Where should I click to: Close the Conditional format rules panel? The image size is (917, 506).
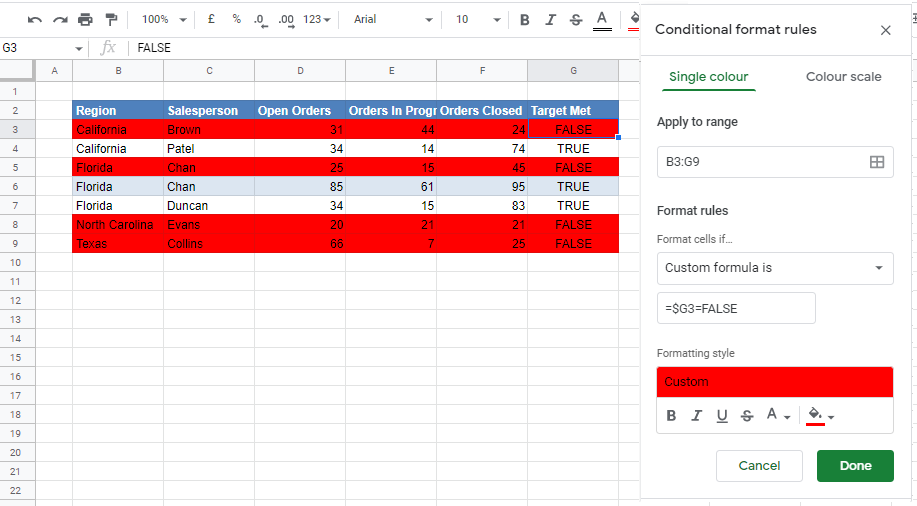[885, 30]
